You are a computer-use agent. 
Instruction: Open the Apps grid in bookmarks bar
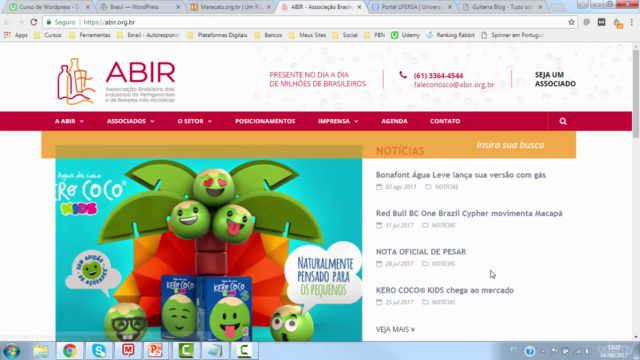(x=16, y=35)
